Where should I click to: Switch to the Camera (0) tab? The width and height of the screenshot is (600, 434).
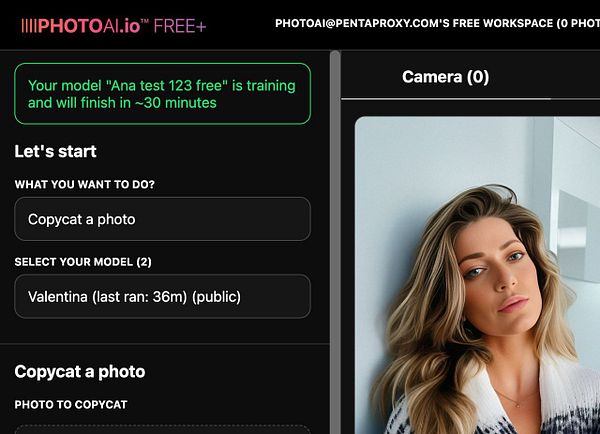coord(445,77)
